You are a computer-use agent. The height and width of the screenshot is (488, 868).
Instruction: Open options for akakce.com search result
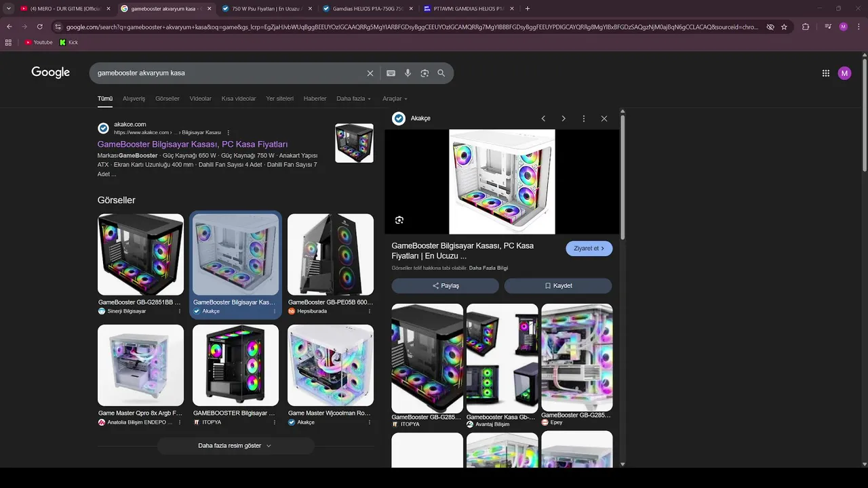pos(229,133)
